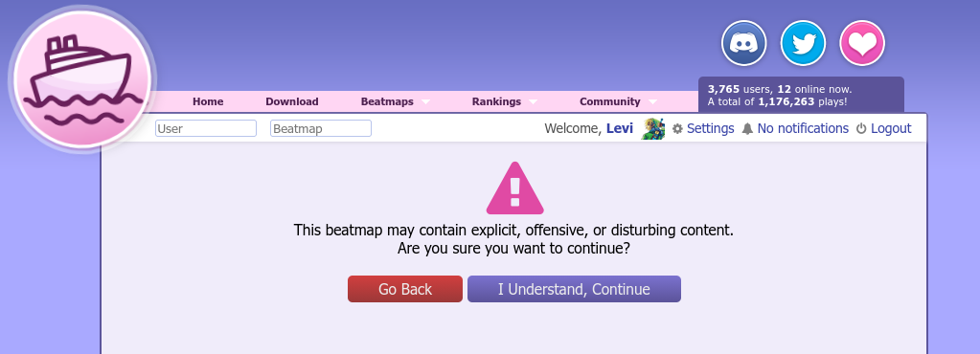
Task: Expand the Community dropdown arrow
Action: (652, 101)
